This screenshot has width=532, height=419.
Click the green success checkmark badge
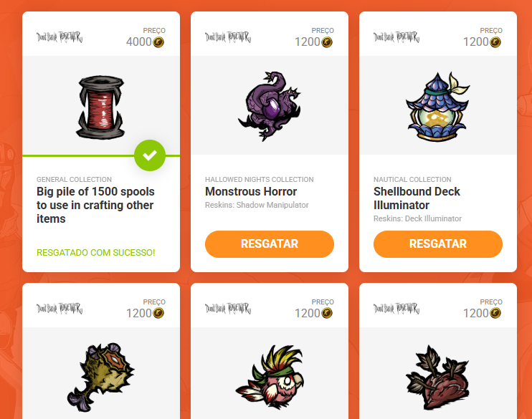pyautogui.click(x=150, y=155)
